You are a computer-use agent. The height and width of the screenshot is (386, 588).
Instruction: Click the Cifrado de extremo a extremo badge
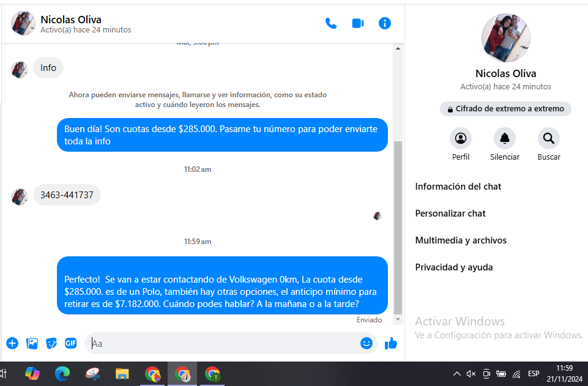click(x=505, y=109)
